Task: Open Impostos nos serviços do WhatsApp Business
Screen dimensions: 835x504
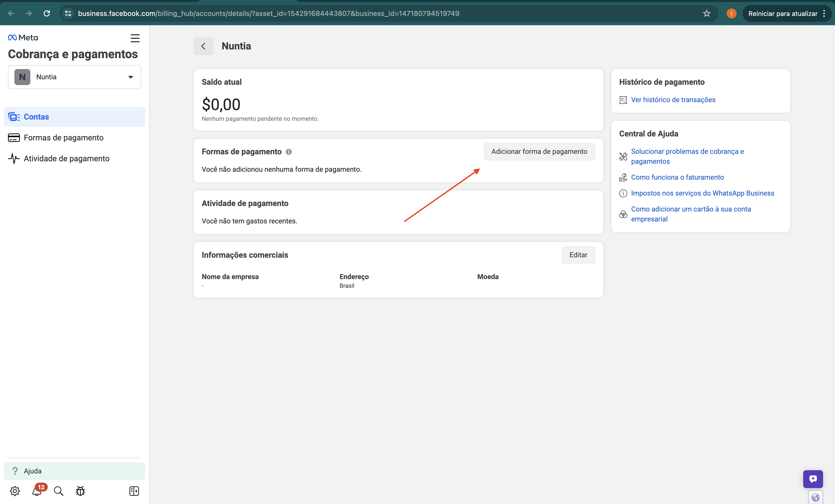Action: 703,193
